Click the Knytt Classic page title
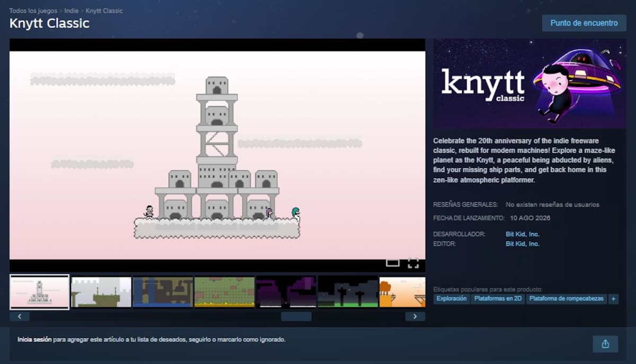Image resolution: width=636 pixels, height=364 pixels. pyautogui.click(x=49, y=23)
